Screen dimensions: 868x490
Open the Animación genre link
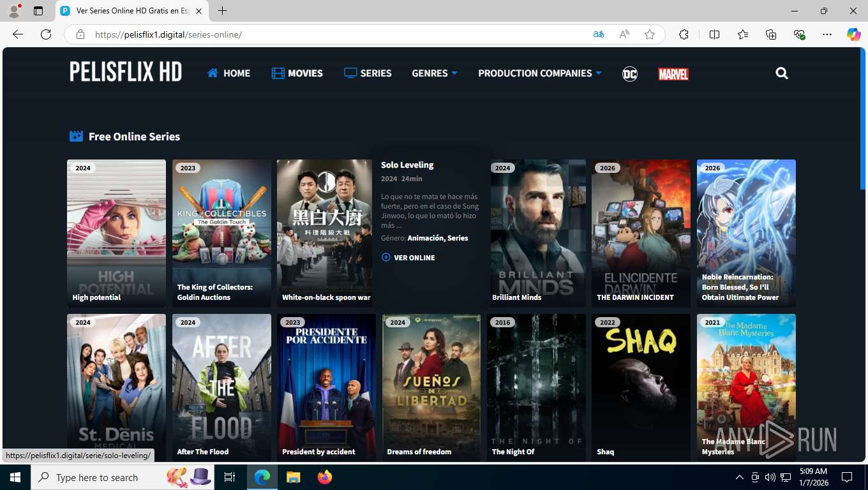point(425,238)
